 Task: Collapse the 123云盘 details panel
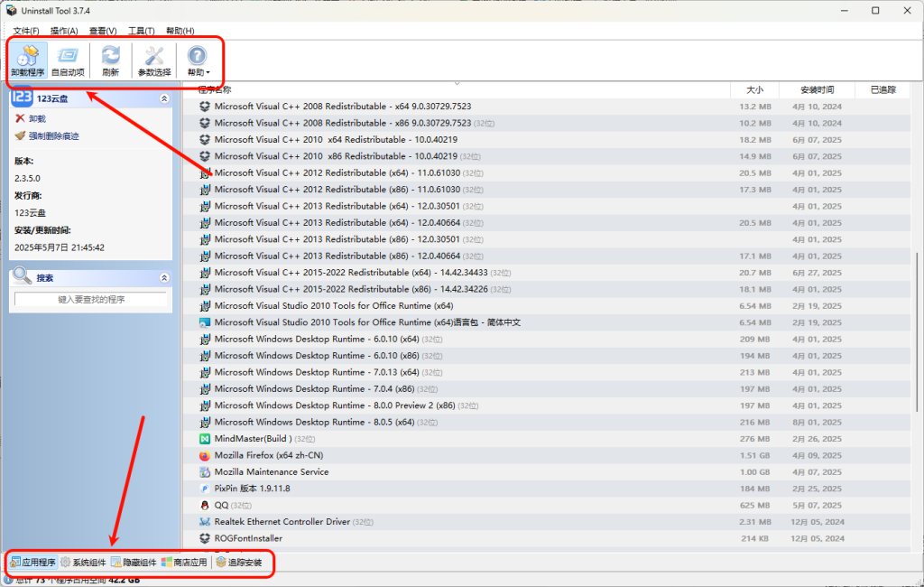164,98
